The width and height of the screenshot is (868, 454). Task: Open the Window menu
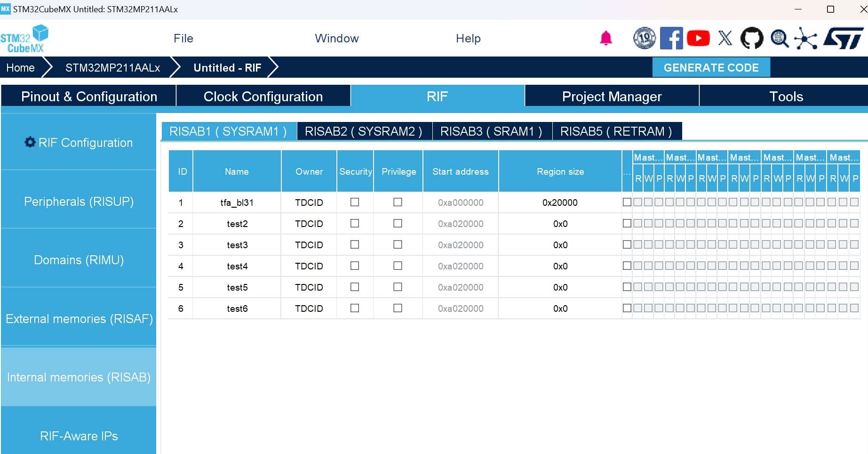pyautogui.click(x=337, y=39)
